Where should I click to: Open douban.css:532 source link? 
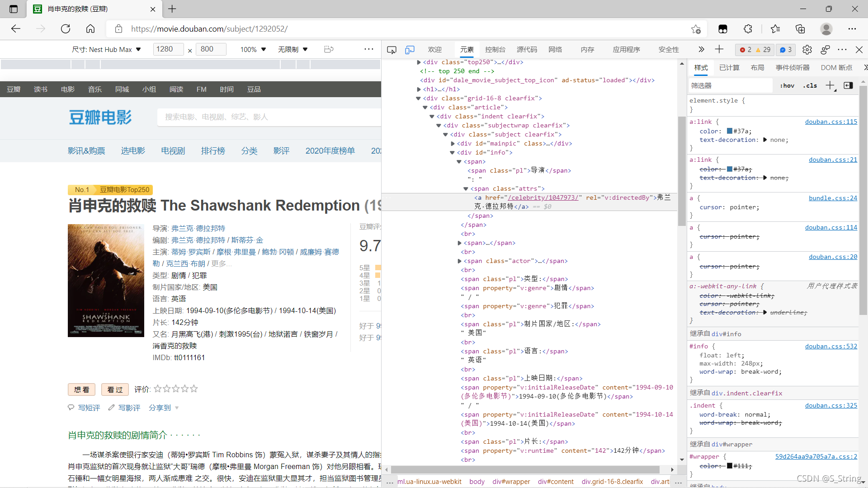click(831, 346)
